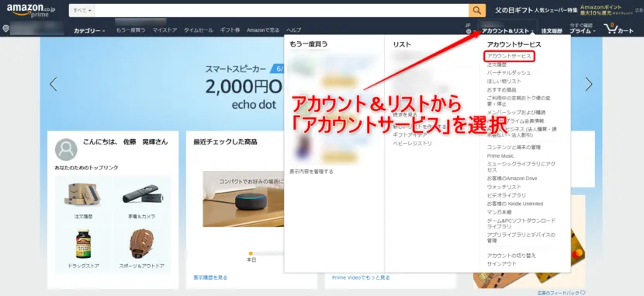Open Amazonで売る in the nav bar

(263, 30)
